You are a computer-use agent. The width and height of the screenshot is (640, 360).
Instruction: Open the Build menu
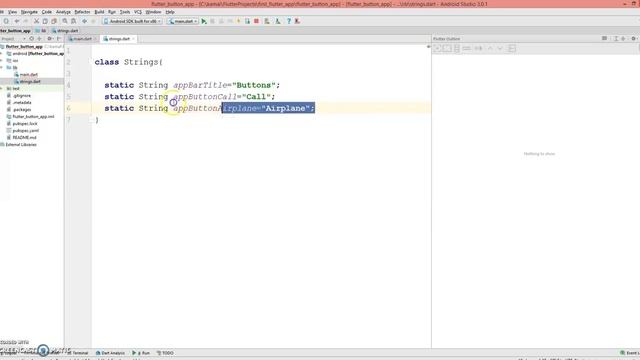[99, 12]
